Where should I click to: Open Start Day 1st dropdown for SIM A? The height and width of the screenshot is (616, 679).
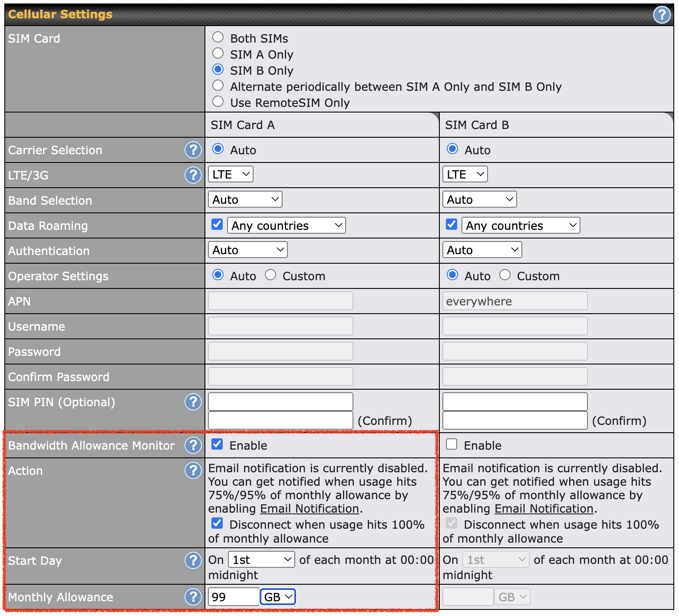click(262, 560)
